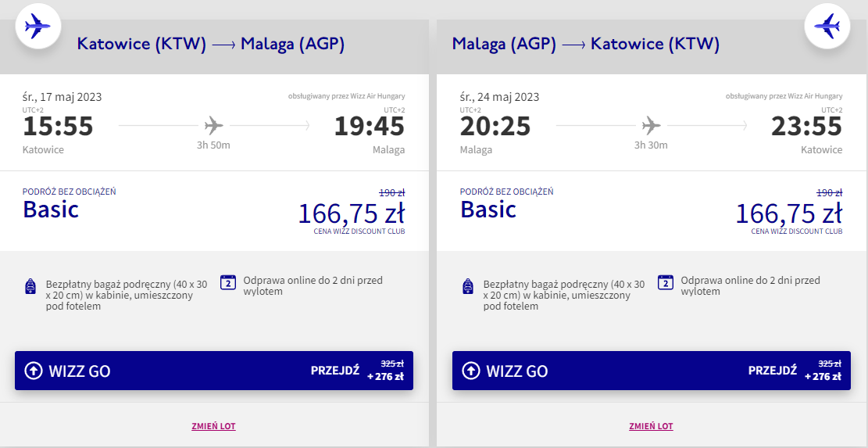Image resolution: width=868 pixels, height=448 pixels.
Task: Click ZMIEŃ LOT under the Katowice to Malaga flight
Action: tap(213, 426)
